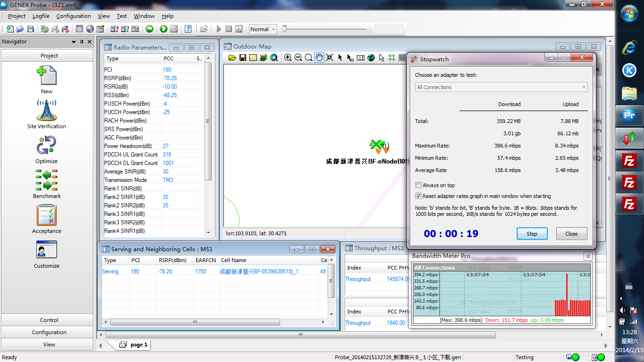
Task: Click the EARFCN value 1750
Action: coord(200,271)
